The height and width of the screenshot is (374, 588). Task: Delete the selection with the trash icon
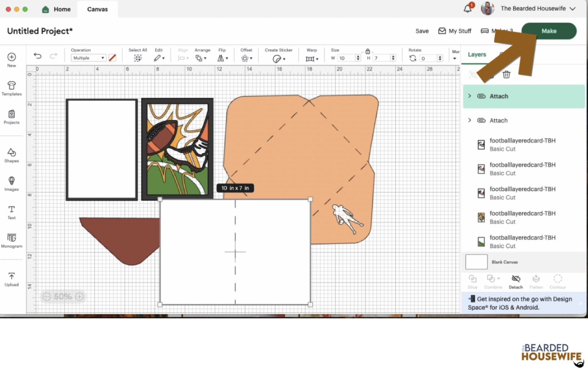click(506, 75)
